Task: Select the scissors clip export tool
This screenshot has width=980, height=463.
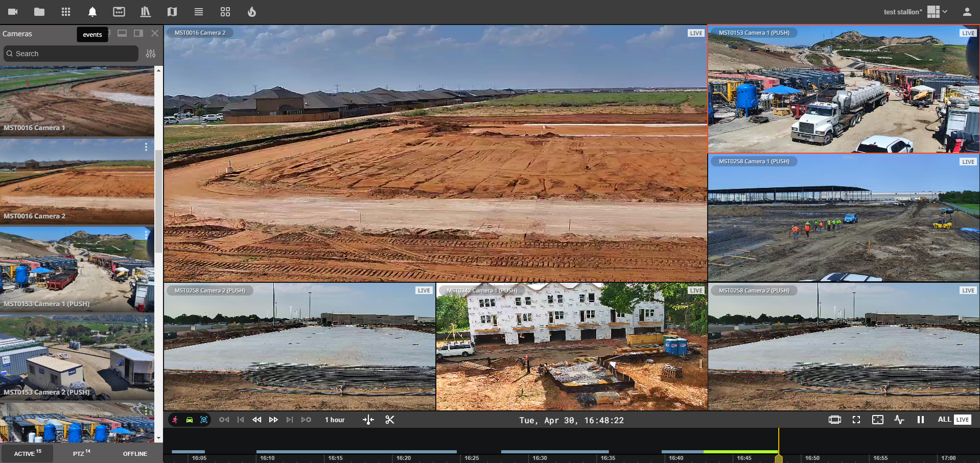Action: click(x=390, y=420)
